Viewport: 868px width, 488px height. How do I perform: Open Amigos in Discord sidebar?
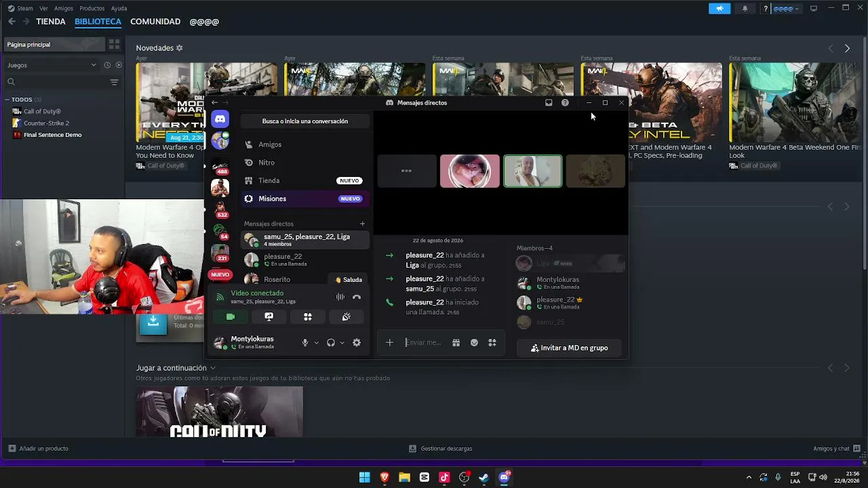click(x=304, y=144)
